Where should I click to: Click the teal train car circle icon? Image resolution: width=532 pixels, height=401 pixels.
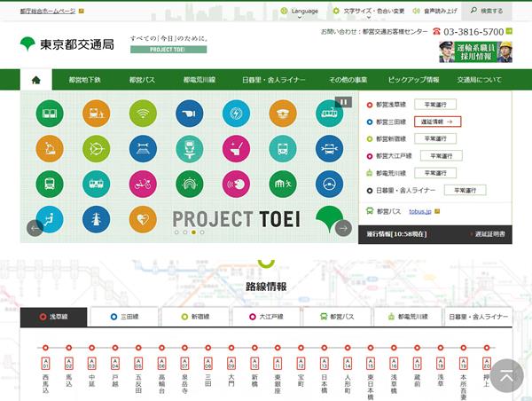pyautogui.click(x=97, y=184)
